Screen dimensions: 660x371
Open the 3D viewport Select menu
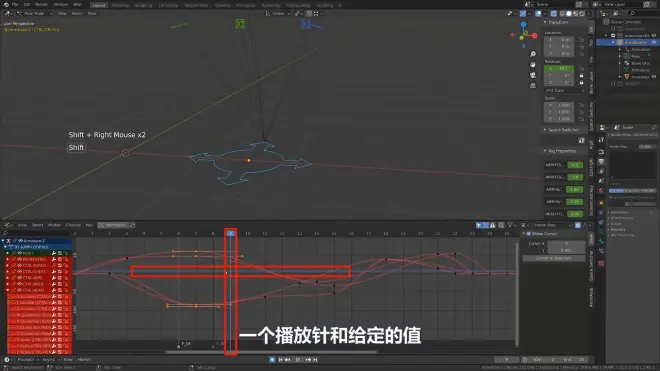point(77,13)
